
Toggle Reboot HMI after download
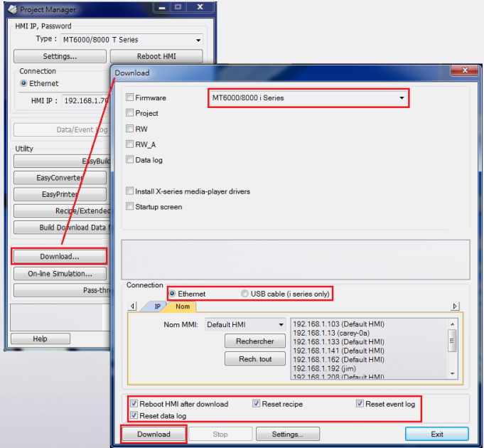click(x=134, y=403)
